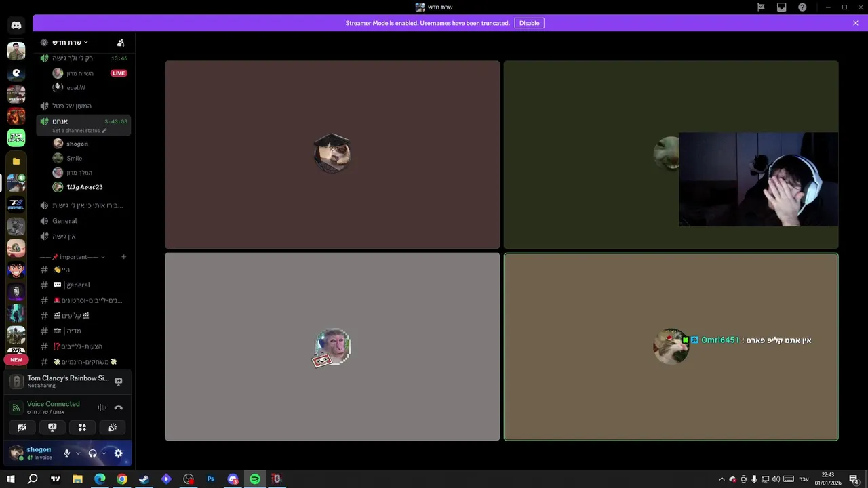Dismiss the Streamer Mode banner
The image size is (868, 488).
pos(856,23)
